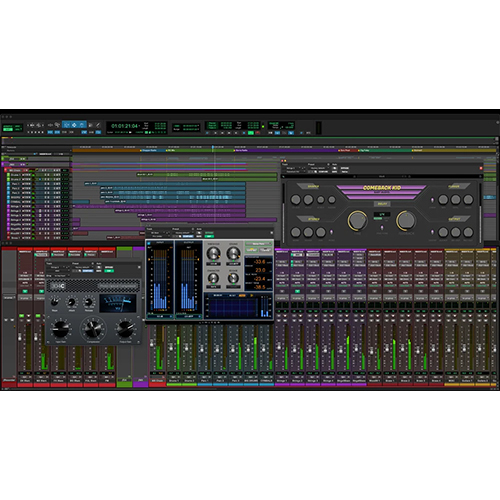
Task: Select the Scrubber tool in the edit toolbar
Action: click(x=91, y=125)
